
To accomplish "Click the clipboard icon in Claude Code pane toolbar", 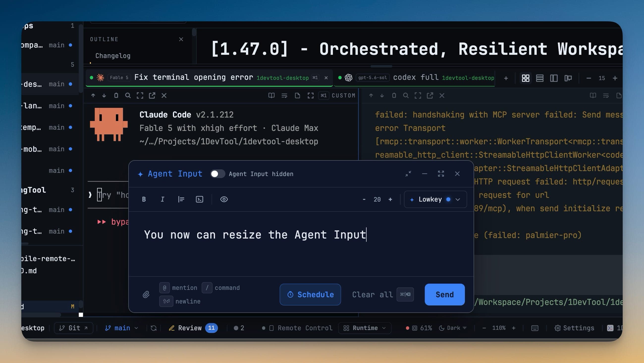I will 116,95.
